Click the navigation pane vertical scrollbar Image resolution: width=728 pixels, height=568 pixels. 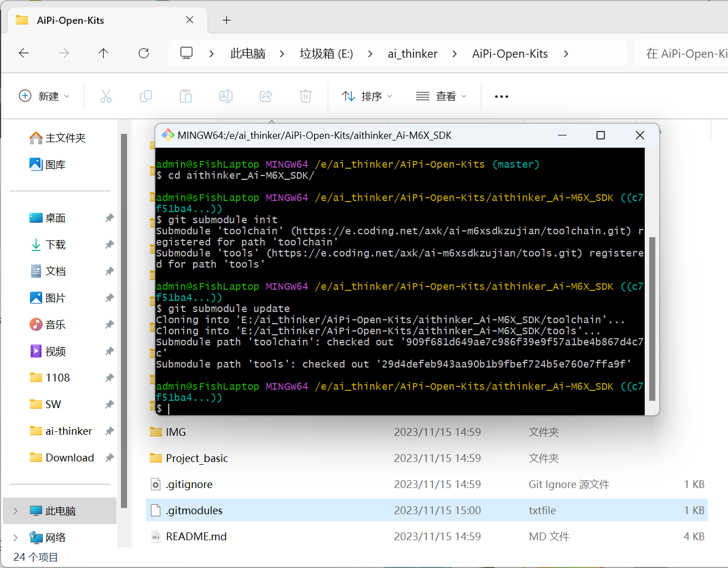coord(124,321)
